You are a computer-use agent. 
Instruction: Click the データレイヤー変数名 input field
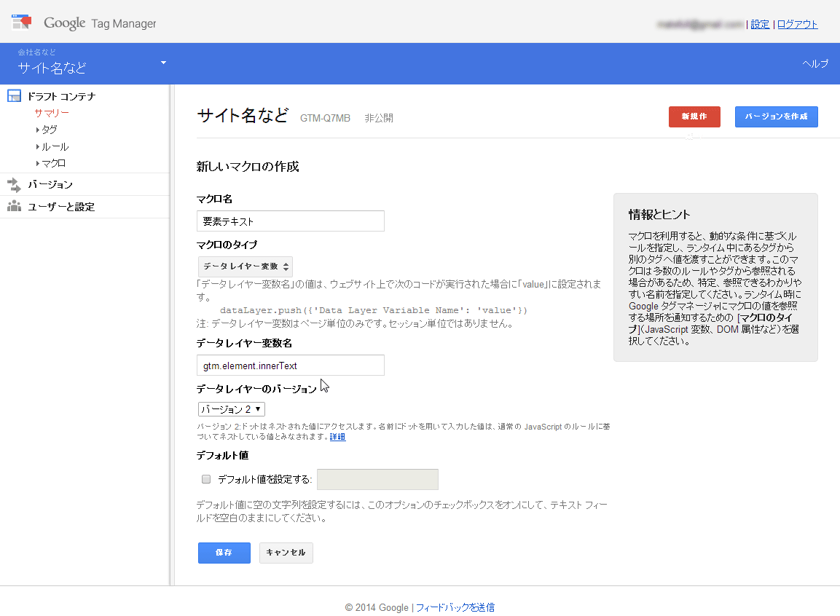pos(290,365)
